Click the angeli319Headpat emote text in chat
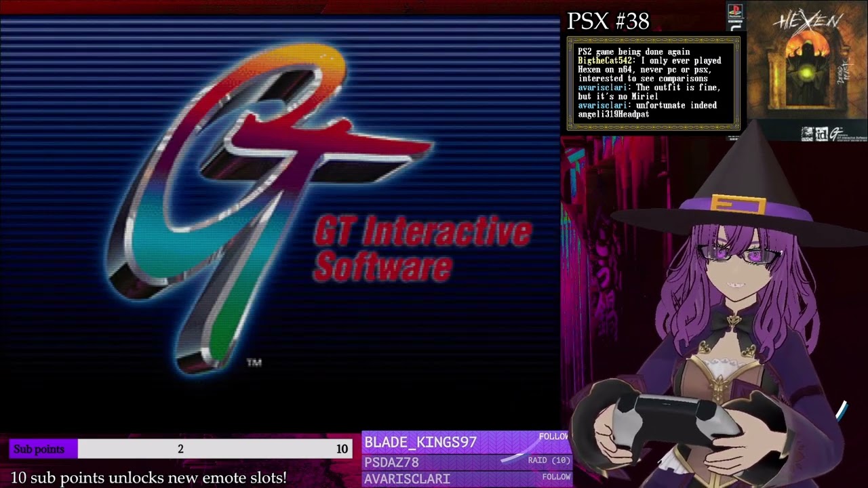868x488 pixels. [614, 114]
